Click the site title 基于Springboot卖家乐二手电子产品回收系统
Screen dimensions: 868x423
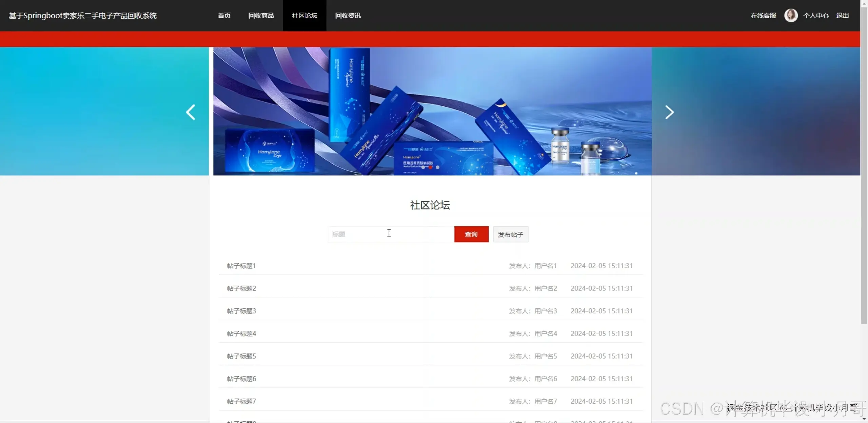[x=83, y=16]
